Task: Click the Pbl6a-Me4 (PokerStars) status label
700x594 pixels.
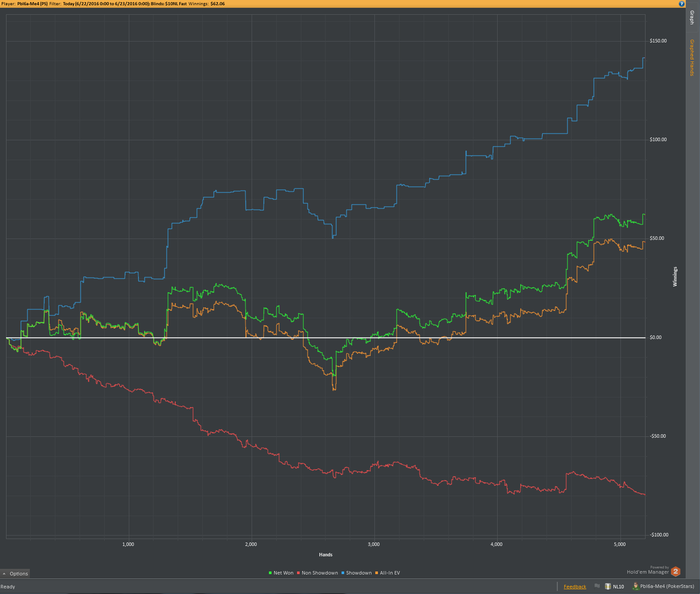Action: click(x=667, y=586)
